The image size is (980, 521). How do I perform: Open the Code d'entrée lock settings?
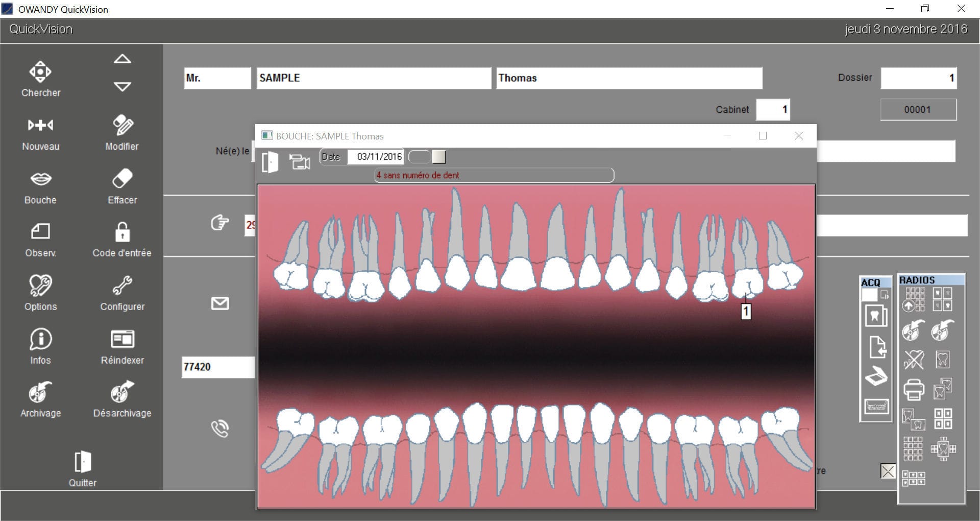[x=122, y=239]
